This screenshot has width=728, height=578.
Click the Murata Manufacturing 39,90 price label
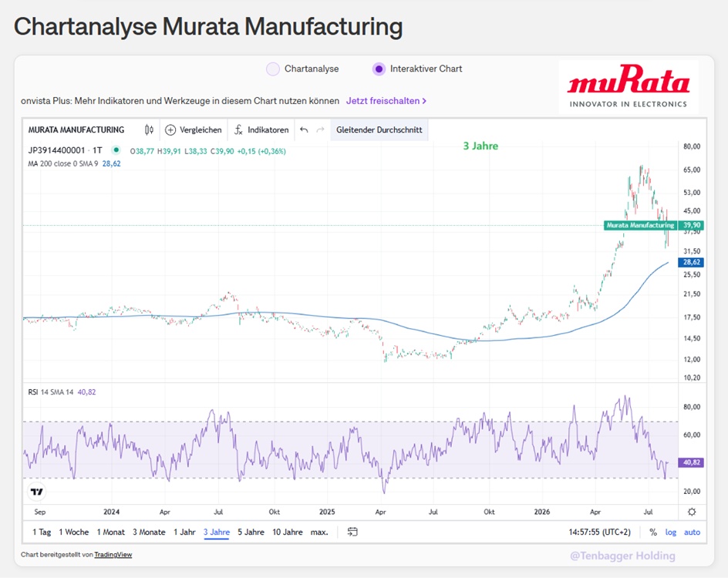point(654,226)
